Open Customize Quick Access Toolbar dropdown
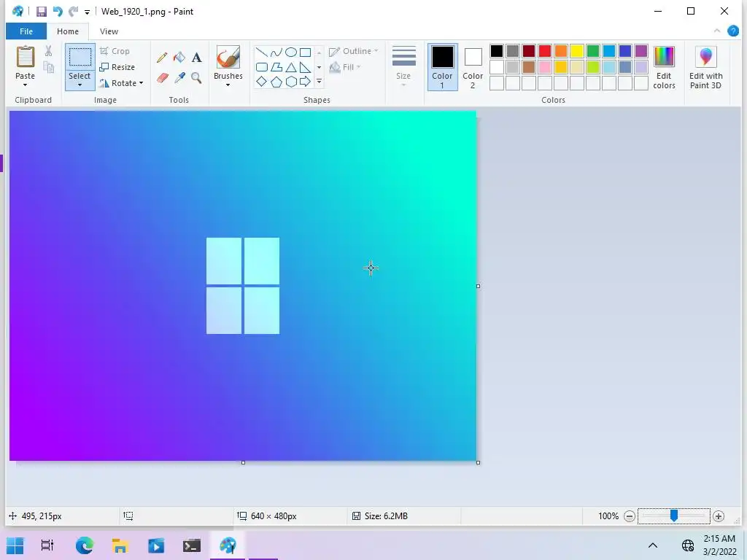 (x=87, y=12)
